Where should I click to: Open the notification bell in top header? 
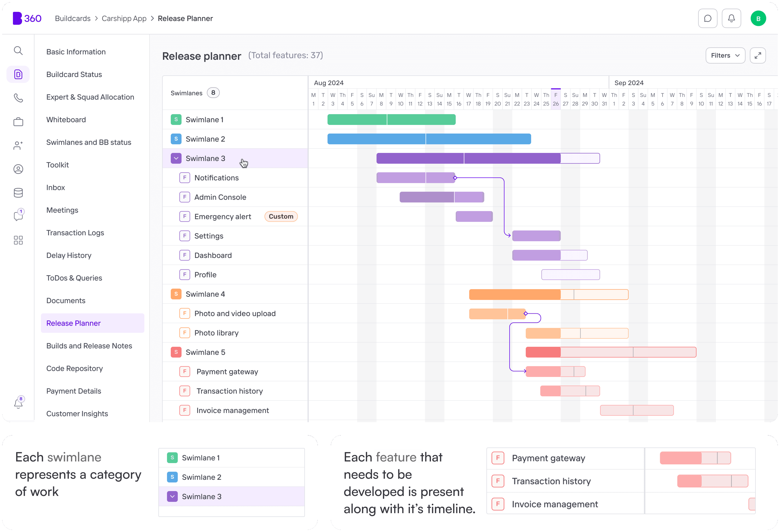(731, 18)
